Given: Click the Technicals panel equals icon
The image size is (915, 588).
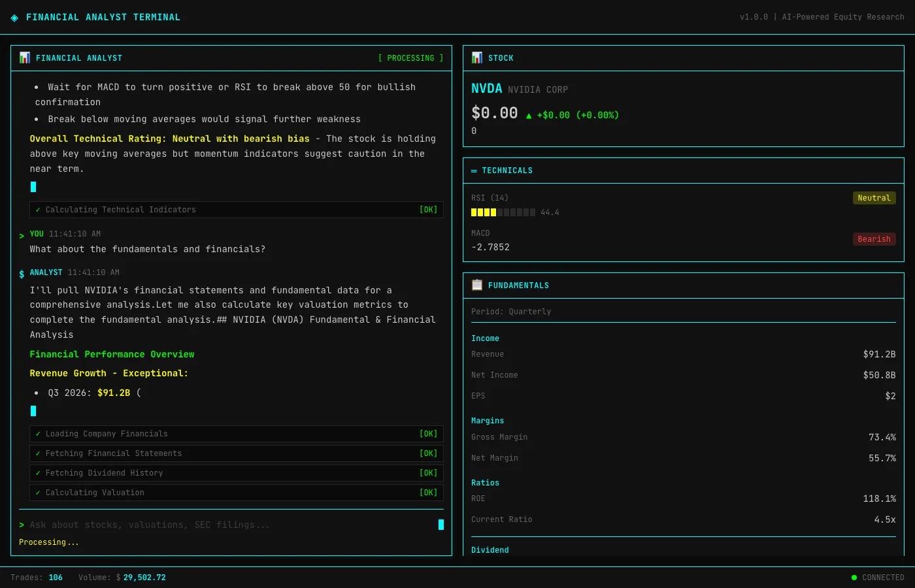Looking at the screenshot, I should pyautogui.click(x=474, y=171).
